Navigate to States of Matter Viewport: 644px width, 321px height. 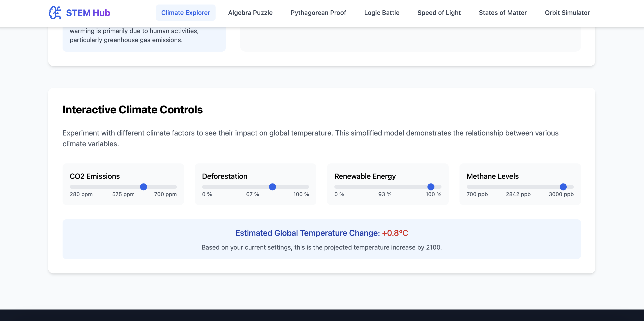502,13
